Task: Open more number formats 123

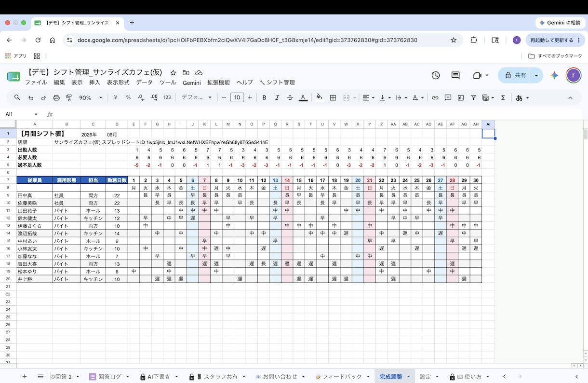Action: point(167,97)
